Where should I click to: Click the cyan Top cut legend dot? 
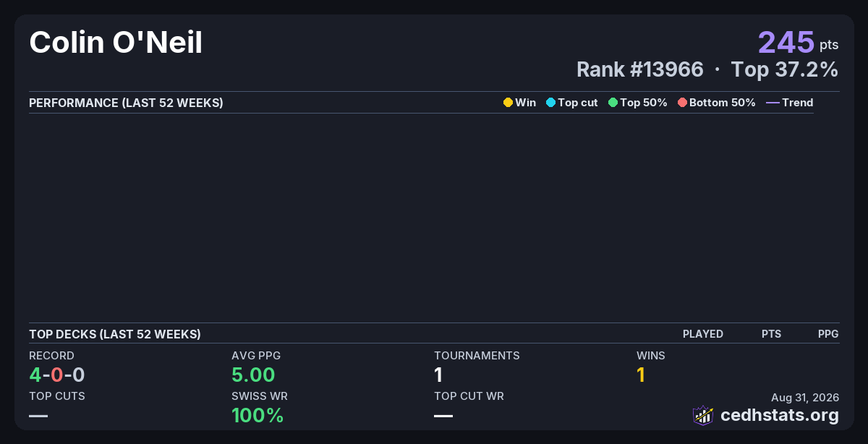coord(550,103)
